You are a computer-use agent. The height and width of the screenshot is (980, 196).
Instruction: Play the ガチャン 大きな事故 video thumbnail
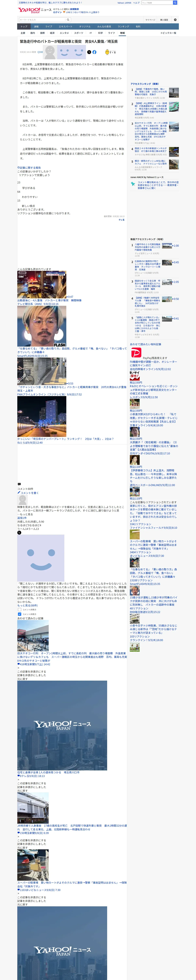click(x=41, y=371)
